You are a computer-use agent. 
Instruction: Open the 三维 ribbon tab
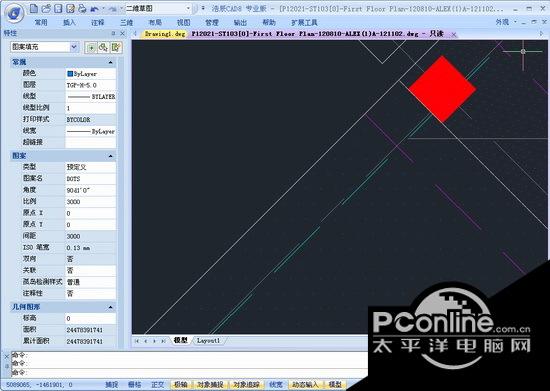click(x=126, y=22)
